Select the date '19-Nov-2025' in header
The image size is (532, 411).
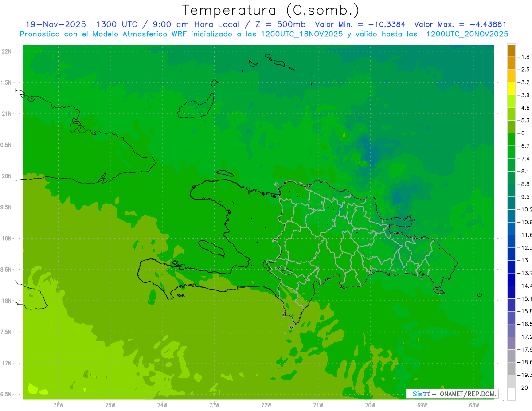56,24
